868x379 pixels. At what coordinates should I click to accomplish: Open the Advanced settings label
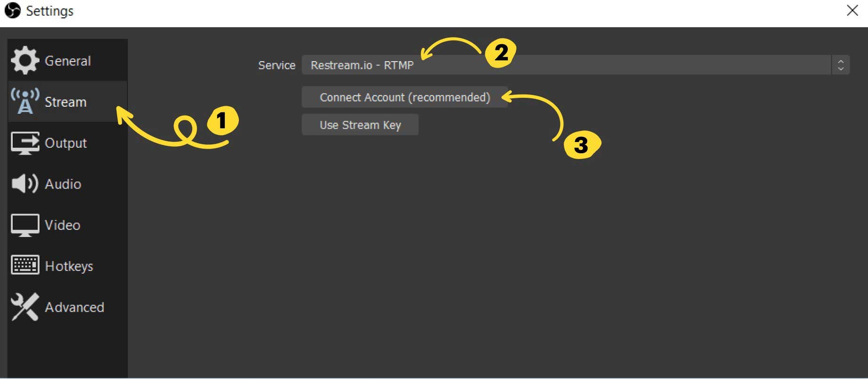[74, 307]
